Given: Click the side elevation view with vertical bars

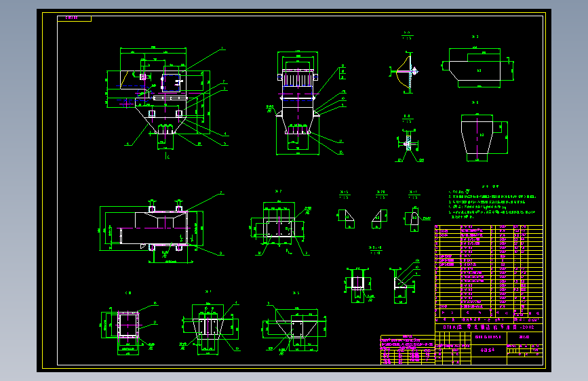Looking at the screenshot, I should point(306,103).
